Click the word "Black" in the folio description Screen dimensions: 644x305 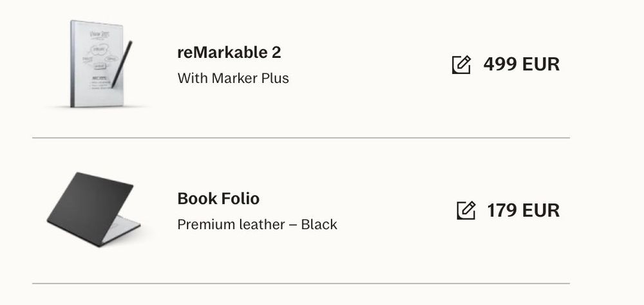319,225
